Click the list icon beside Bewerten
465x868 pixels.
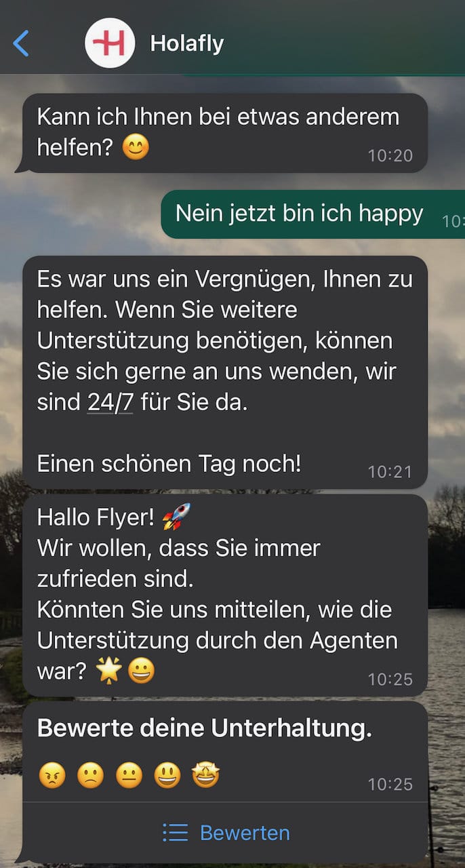(175, 833)
